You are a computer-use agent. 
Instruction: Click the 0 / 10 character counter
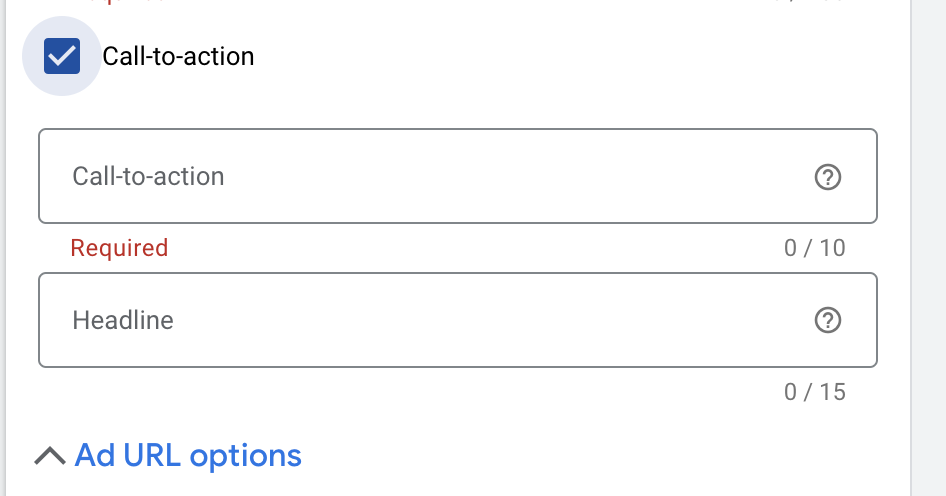(814, 248)
